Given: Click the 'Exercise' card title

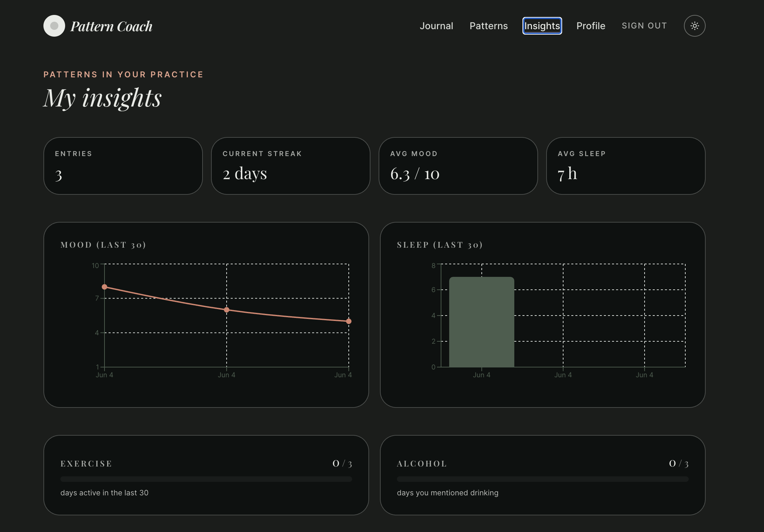Looking at the screenshot, I should pos(86,464).
